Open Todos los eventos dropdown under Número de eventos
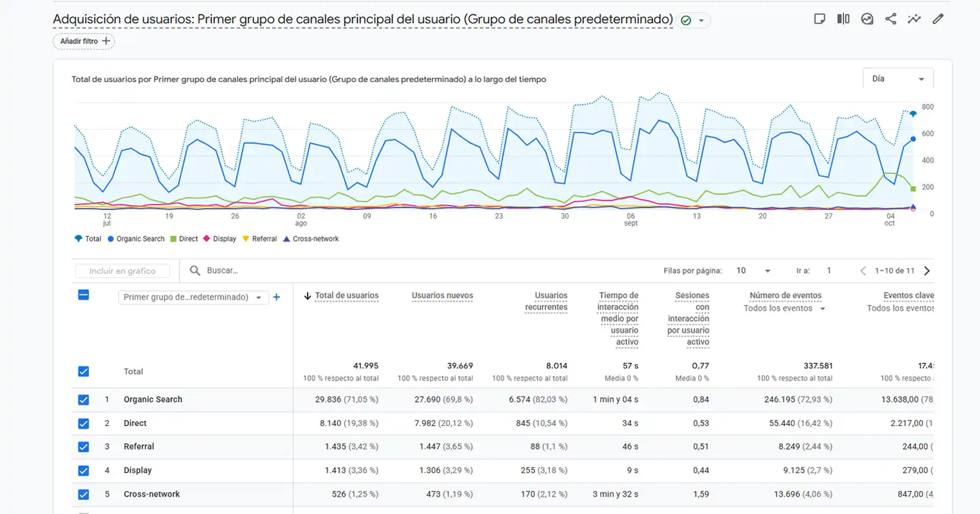This screenshot has height=514, width=980. point(785,308)
